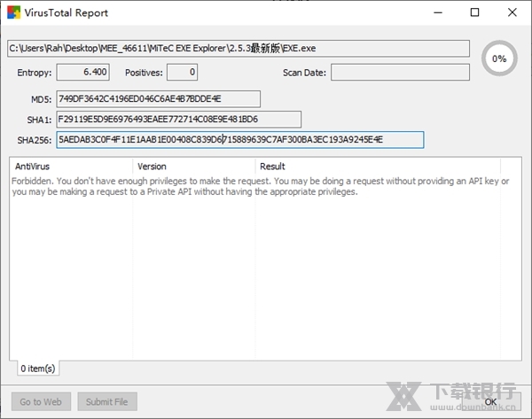Click the Version column header
The height and width of the screenshot is (419, 532).
click(193, 167)
